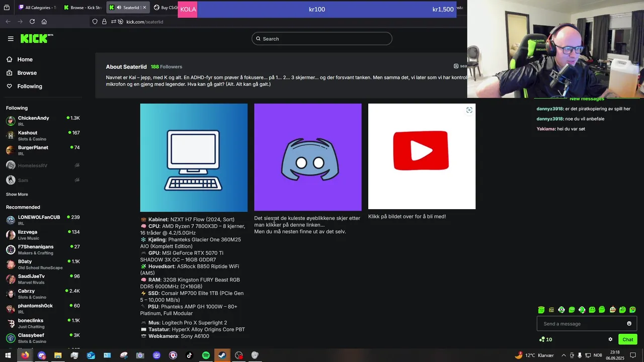This screenshot has height=362, width=644.
Task: Open Spotify from the taskbar
Action: (206, 355)
